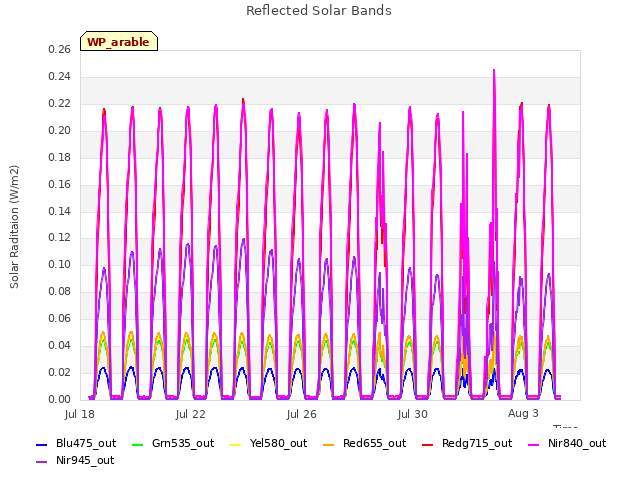Click the 0.22 y-axis tick label
640x480 pixels.
pyautogui.click(x=60, y=104)
